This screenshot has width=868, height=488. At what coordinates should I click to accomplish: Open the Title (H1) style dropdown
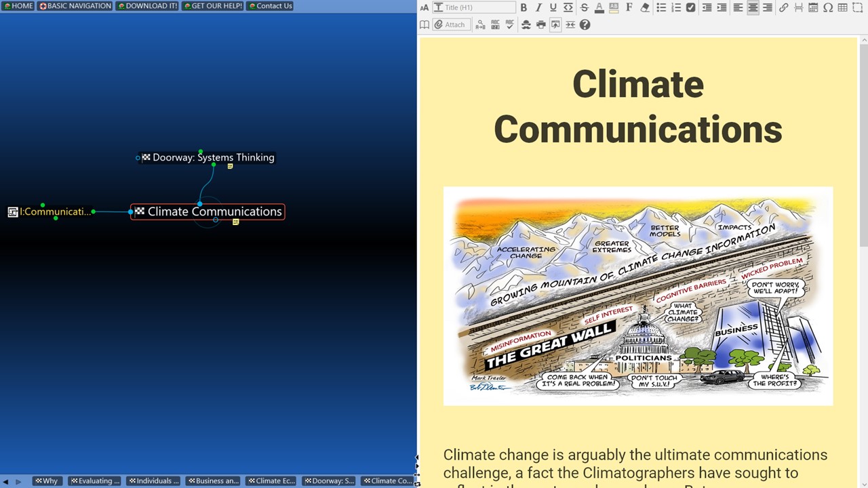(x=474, y=7)
